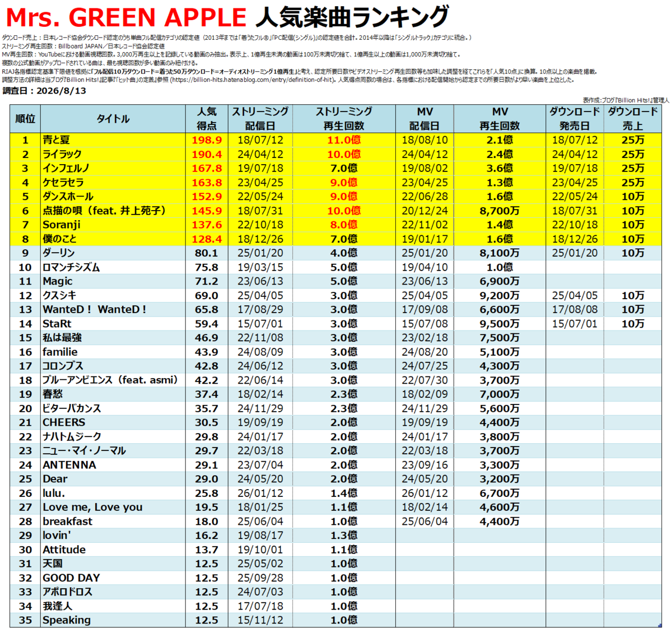Select the 'ANTENNA' title cell
The height and width of the screenshot is (628, 672).
point(113,465)
